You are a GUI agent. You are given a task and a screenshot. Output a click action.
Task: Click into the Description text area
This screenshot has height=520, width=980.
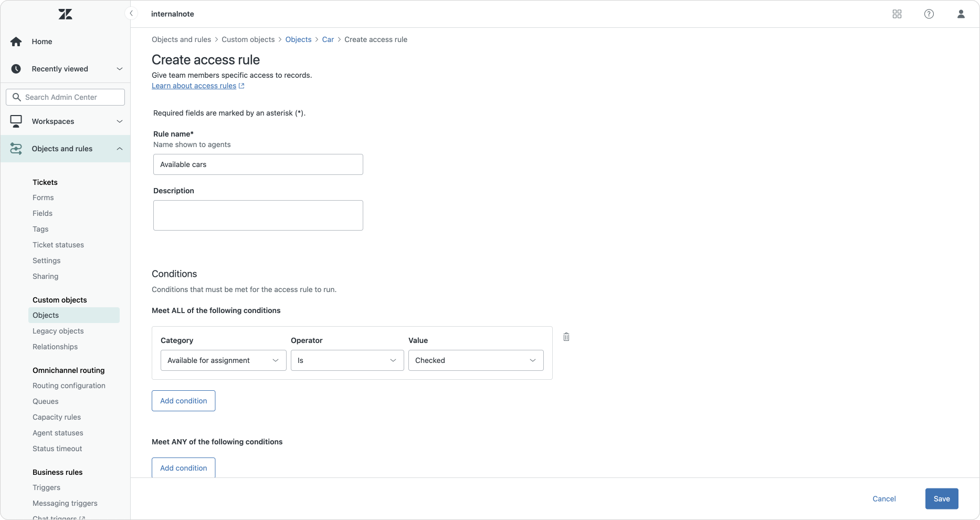pyautogui.click(x=258, y=215)
